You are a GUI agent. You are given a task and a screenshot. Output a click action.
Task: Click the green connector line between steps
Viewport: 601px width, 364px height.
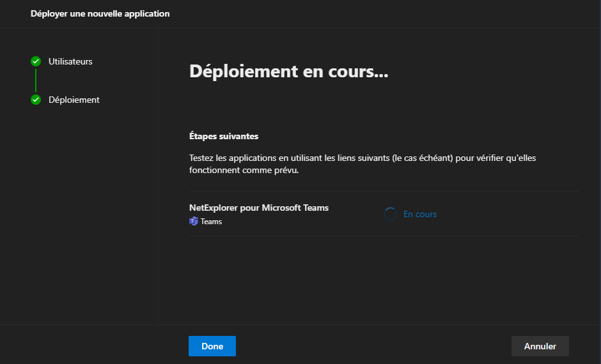tap(36, 80)
